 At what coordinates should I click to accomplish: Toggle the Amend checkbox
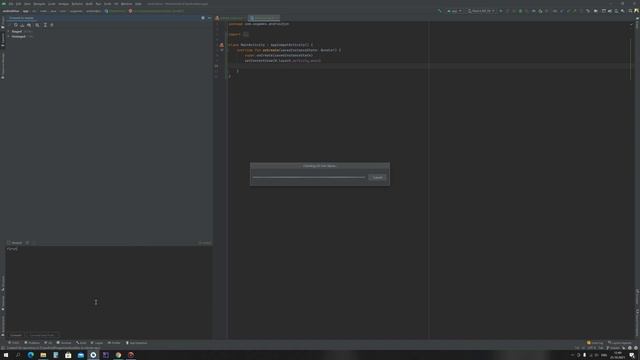(9, 243)
